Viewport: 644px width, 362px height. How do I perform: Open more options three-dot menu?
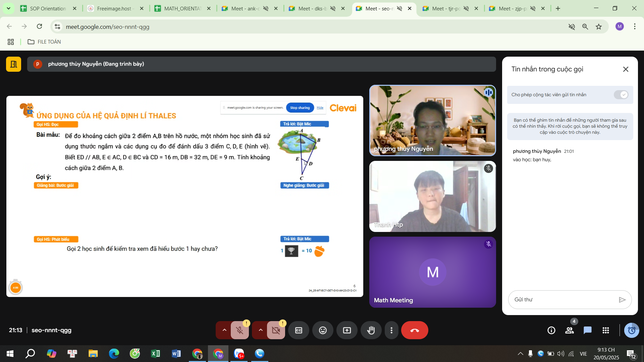[x=391, y=330]
